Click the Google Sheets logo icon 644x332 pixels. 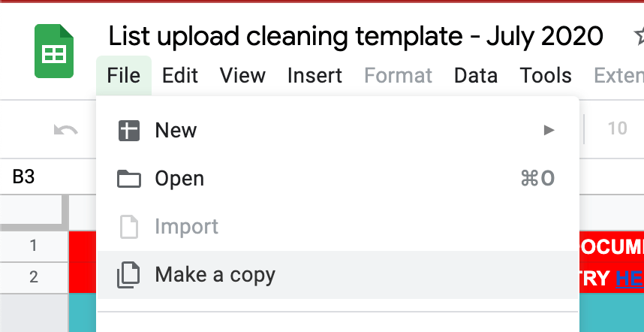[x=53, y=51]
